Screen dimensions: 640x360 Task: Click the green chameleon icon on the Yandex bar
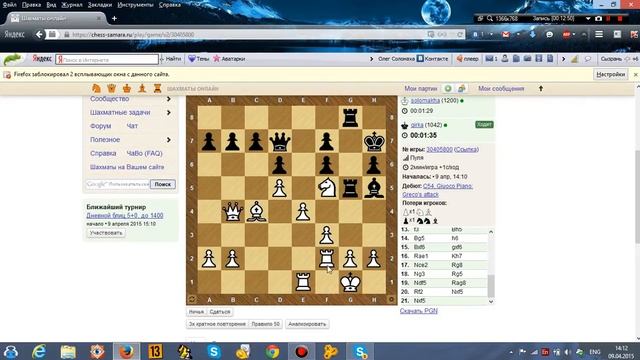12,59
